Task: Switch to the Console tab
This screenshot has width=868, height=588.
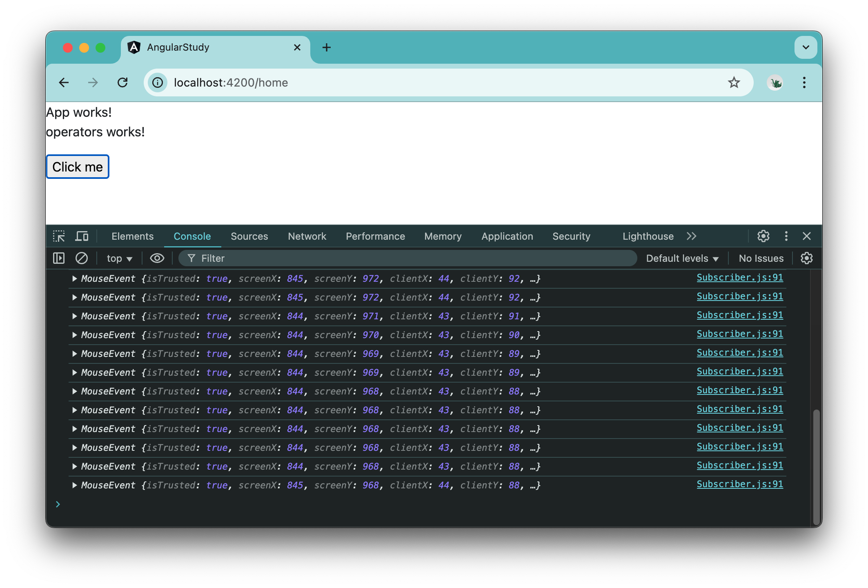Action: pyautogui.click(x=192, y=236)
